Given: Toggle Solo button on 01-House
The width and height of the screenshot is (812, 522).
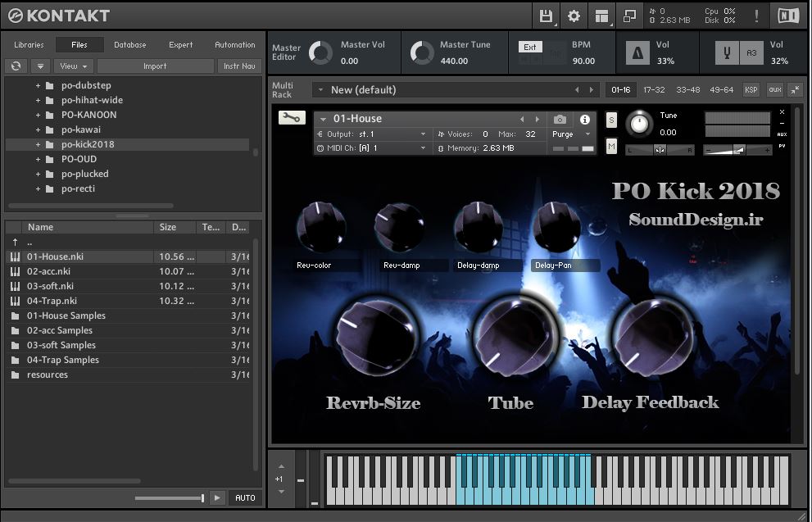Looking at the screenshot, I should pyautogui.click(x=611, y=120).
